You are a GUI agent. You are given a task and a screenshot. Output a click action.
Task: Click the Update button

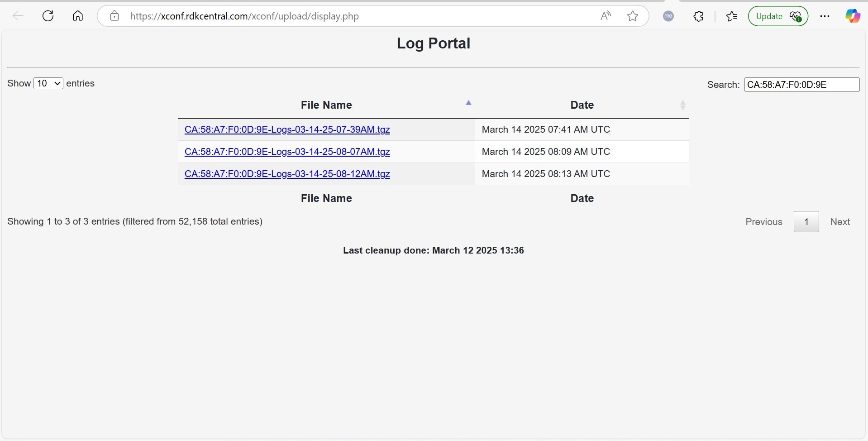pyautogui.click(x=777, y=16)
